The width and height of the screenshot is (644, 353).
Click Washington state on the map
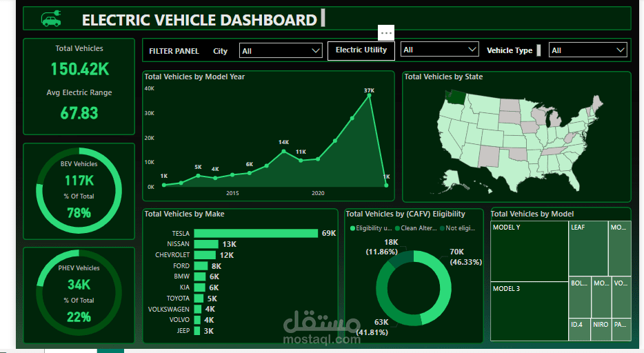point(456,97)
